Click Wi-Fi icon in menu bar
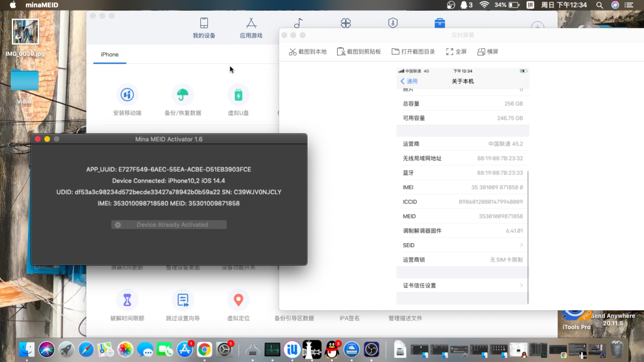The width and height of the screenshot is (644, 362). pos(484,5)
